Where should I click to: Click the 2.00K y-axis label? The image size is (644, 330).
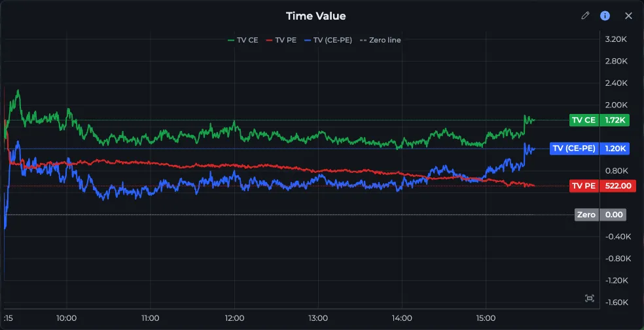coord(616,105)
